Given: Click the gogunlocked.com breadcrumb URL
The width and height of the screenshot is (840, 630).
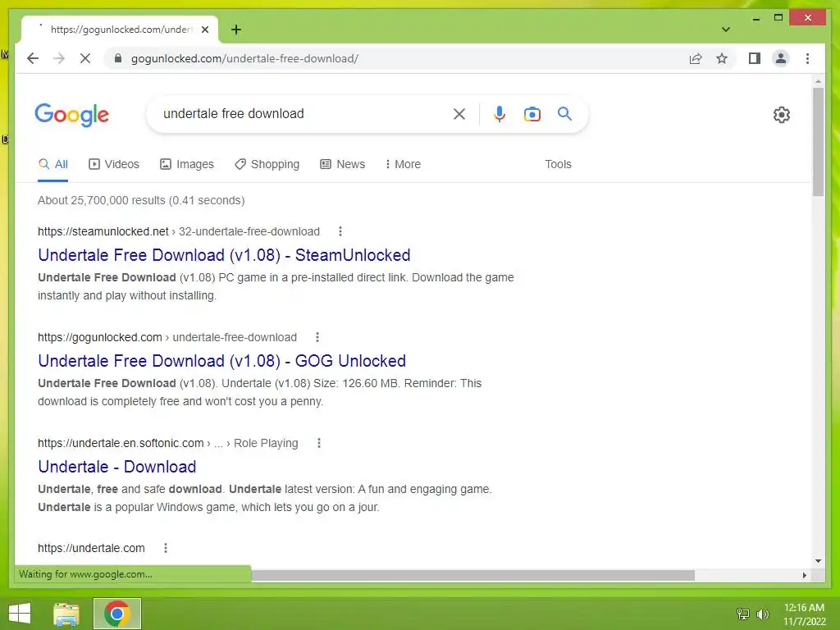Looking at the screenshot, I should (167, 337).
